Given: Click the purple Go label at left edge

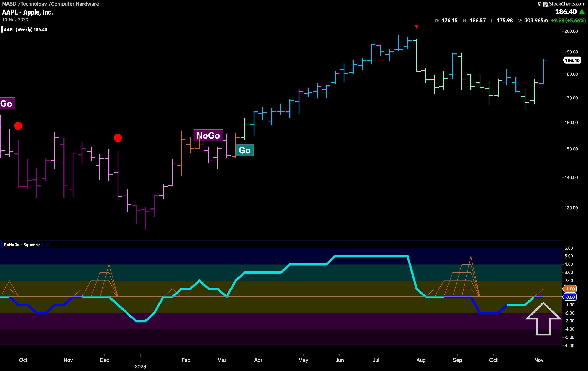Looking at the screenshot, I should click(7, 103).
